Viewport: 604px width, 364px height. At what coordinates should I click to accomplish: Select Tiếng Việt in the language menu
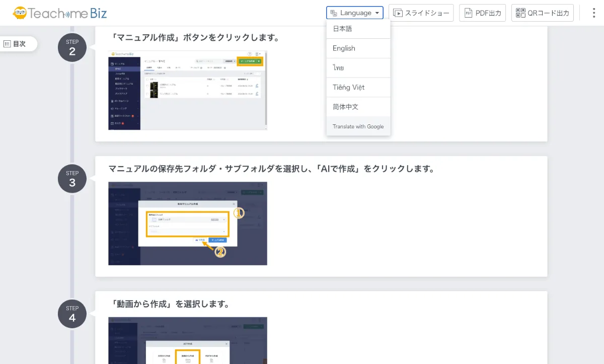pyautogui.click(x=358, y=87)
